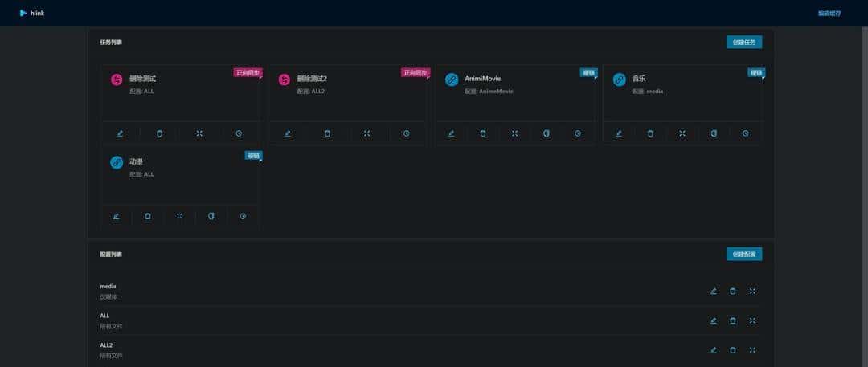The height and width of the screenshot is (367, 868).
Task: Open the clock schedule icon on the 删除测试 card
Action: 240,133
